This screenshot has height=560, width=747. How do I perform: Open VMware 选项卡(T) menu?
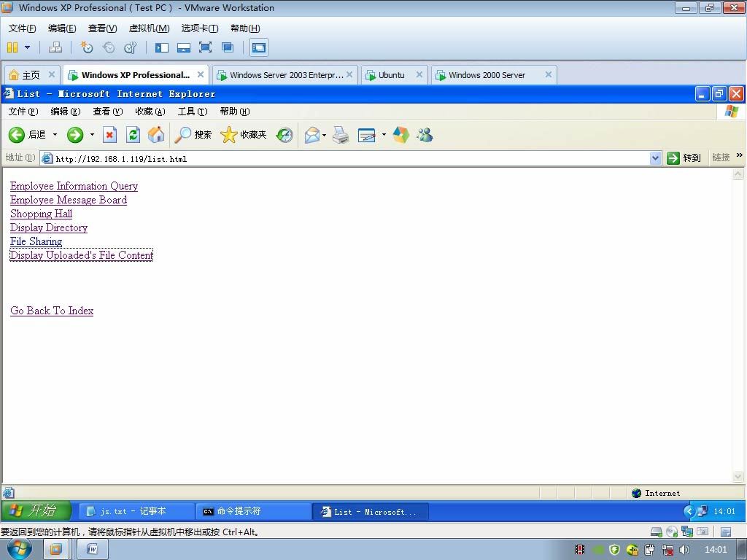point(200,28)
